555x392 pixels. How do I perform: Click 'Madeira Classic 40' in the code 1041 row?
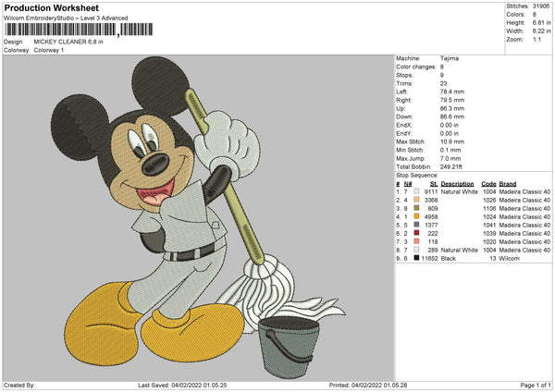coord(524,225)
